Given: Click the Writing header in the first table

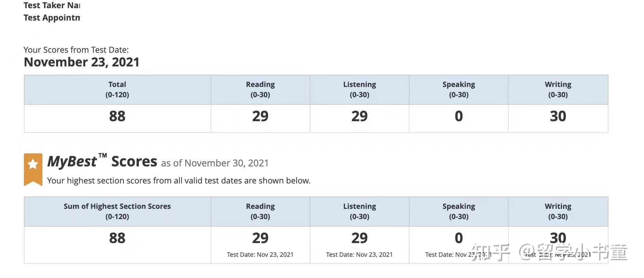Looking at the screenshot, I should point(558,89).
